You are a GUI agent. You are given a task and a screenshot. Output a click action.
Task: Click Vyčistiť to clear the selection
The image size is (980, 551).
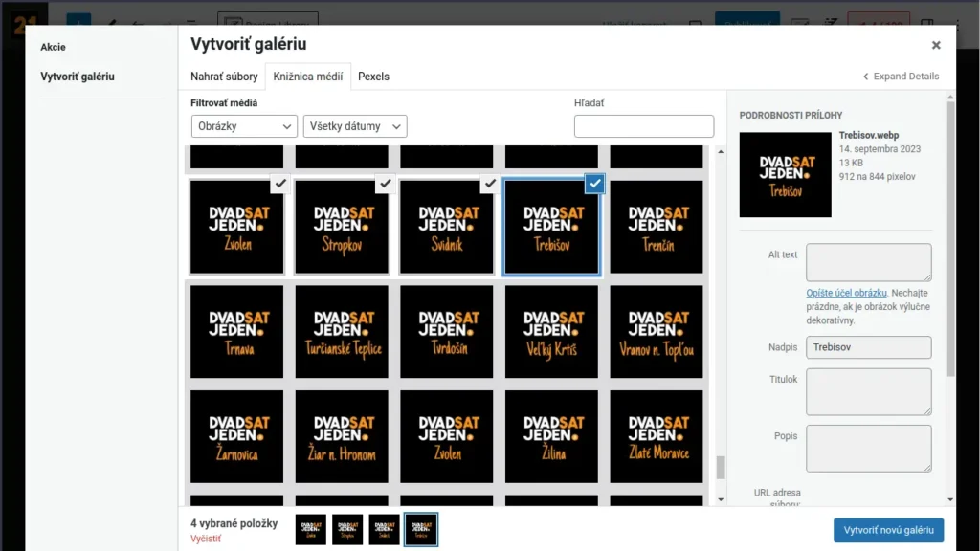tap(206, 539)
